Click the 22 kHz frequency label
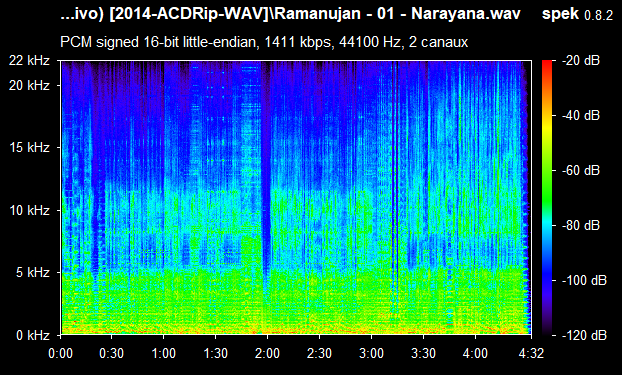 [29, 61]
